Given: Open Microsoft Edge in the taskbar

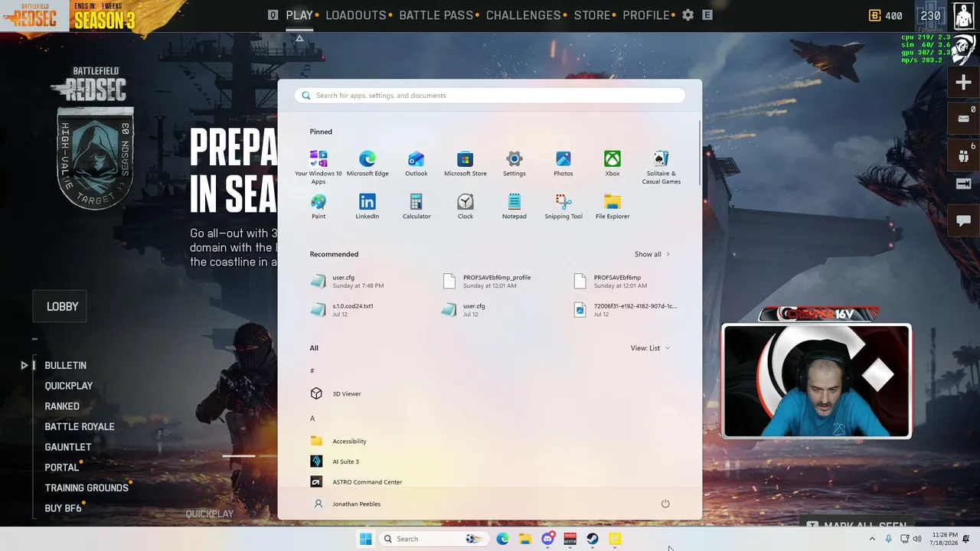Looking at the screenshot, I should coord(502,539).
